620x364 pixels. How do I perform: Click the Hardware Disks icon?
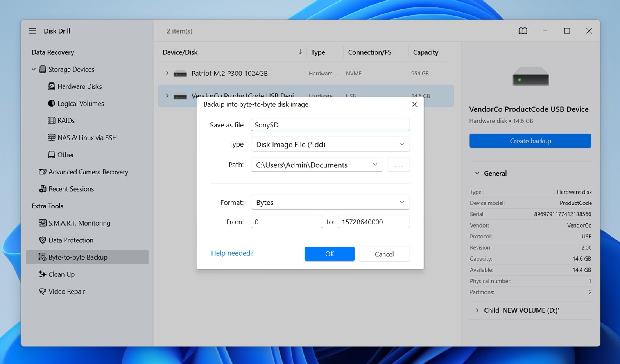click(x=52, y=86)
